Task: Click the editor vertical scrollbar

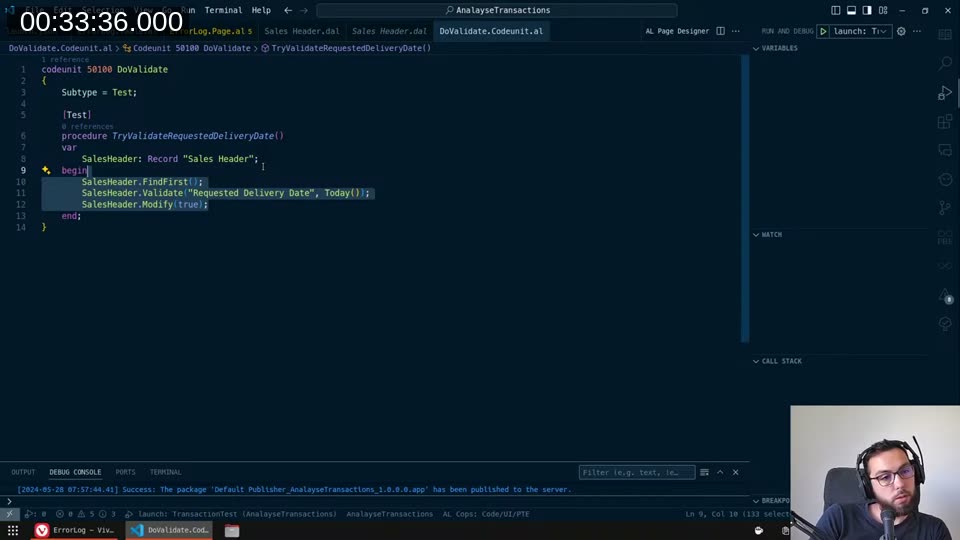Action: pos(744,198)
